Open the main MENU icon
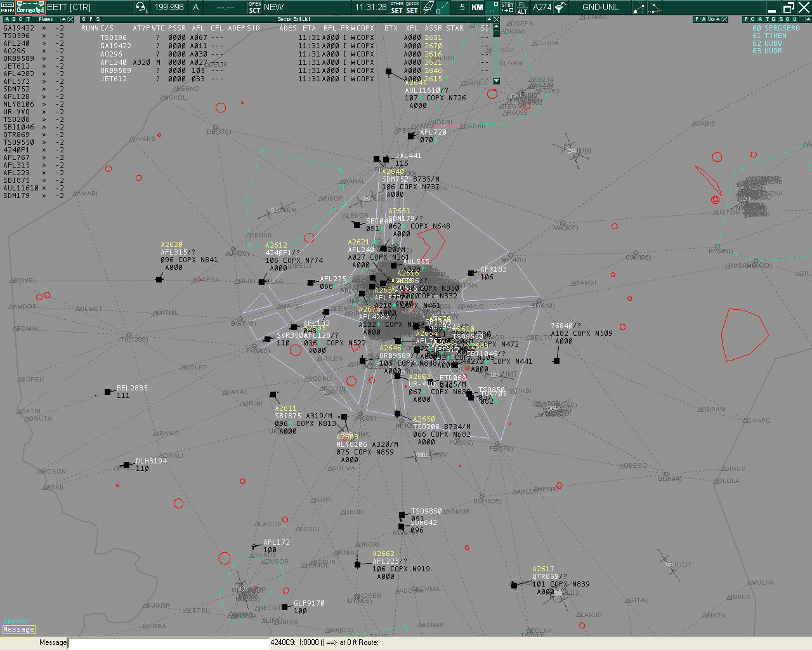The width and height of the screenshot is (812, 650). tap(7, 7)
